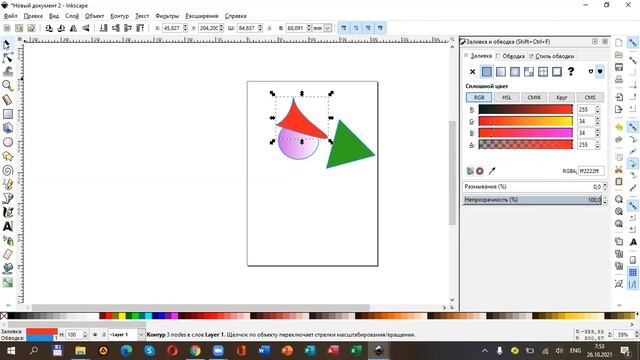Click the flip vertical icon in toolbar

click(x=86, y=28)
